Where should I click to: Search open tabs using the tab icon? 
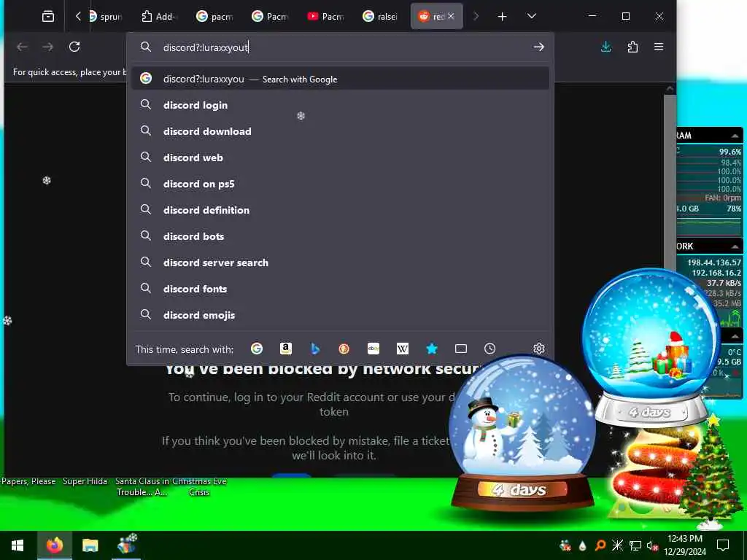coord(461,349)
